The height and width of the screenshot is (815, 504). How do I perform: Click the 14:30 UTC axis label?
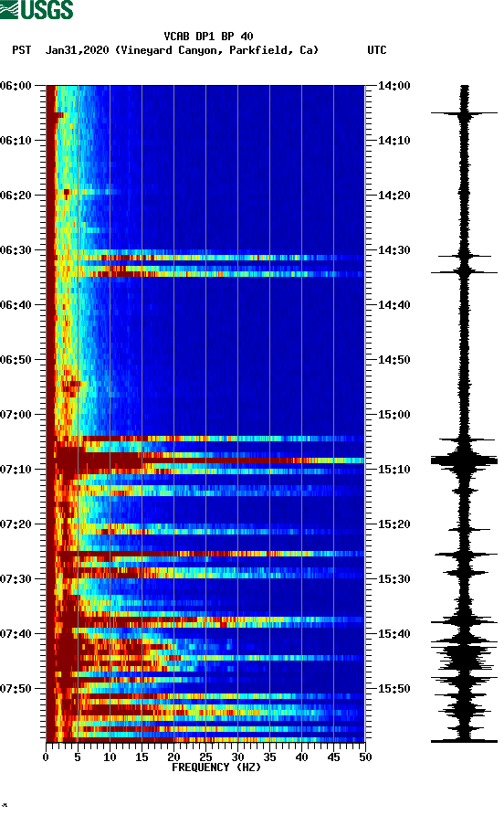394,250
